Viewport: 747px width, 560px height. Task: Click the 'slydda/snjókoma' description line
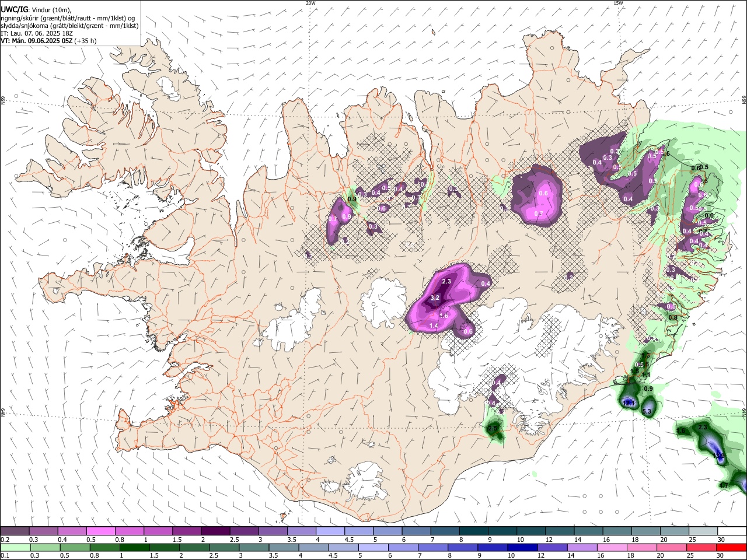click(x=69, y=26)
